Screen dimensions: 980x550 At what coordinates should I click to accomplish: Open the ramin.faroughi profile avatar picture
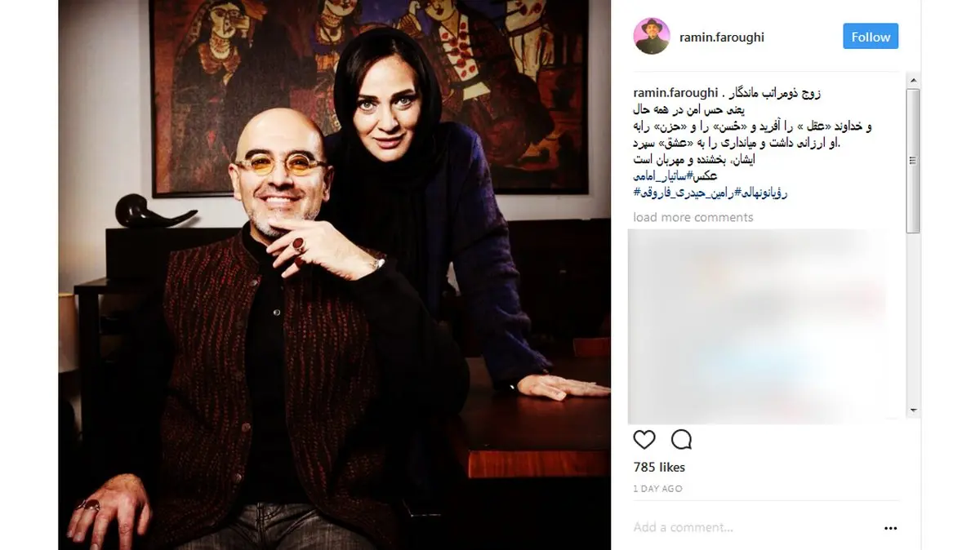click(652, 36)
